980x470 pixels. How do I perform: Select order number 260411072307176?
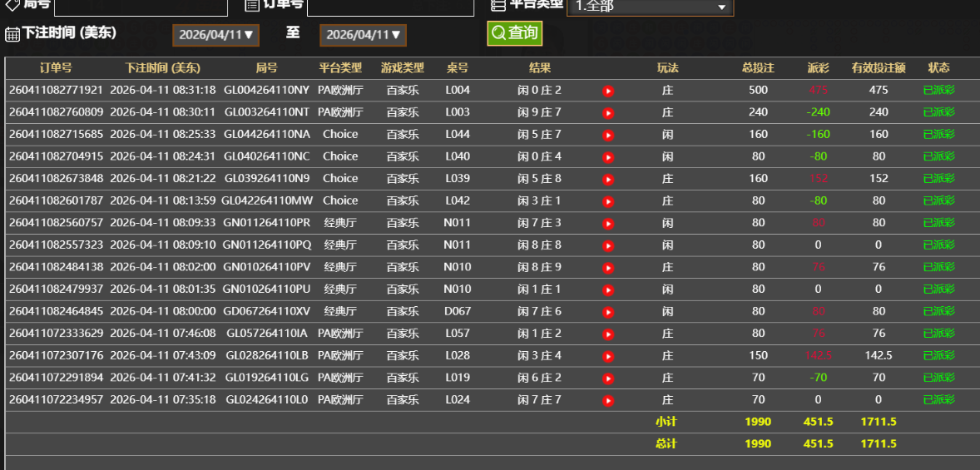pyautogui.click(x=57, y=355)
